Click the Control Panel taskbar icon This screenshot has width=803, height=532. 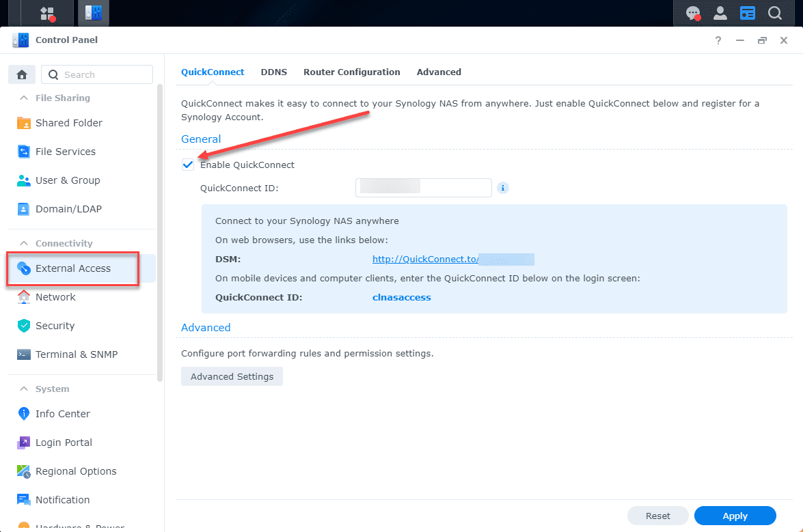pos(93,13)
